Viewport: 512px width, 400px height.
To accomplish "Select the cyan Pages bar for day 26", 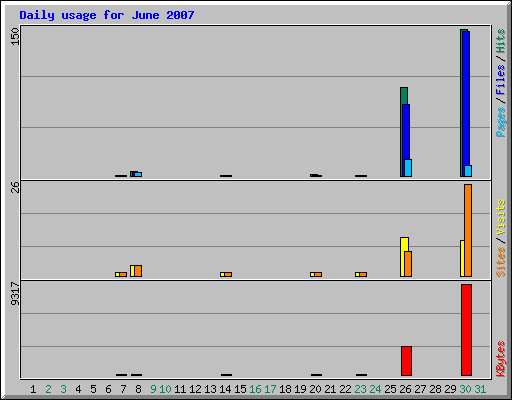I will pos(408,168).
